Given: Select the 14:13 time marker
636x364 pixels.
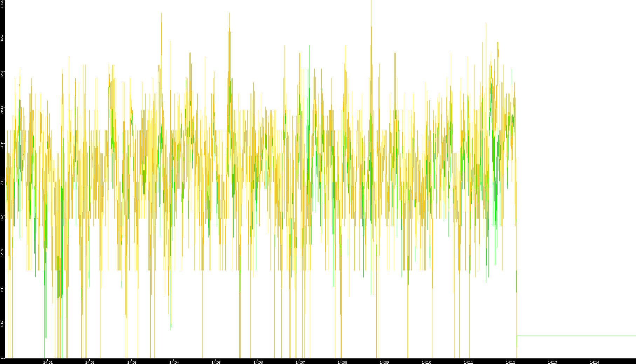Looking at the screenshot, I should pos(552,362).
